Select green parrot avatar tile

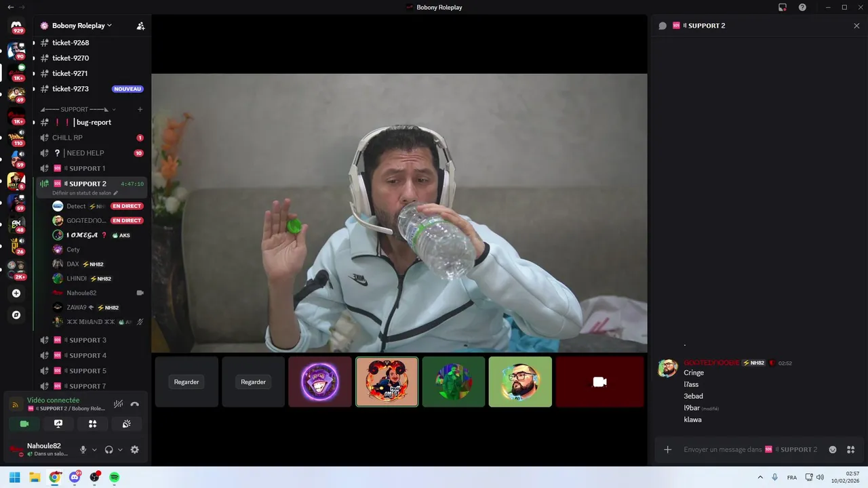454,382
